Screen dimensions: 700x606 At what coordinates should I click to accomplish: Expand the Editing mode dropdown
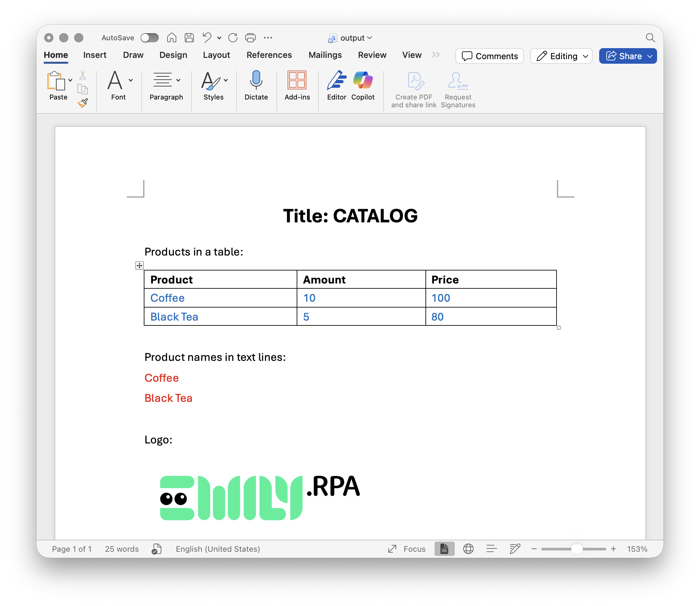[x=561, y=56]
